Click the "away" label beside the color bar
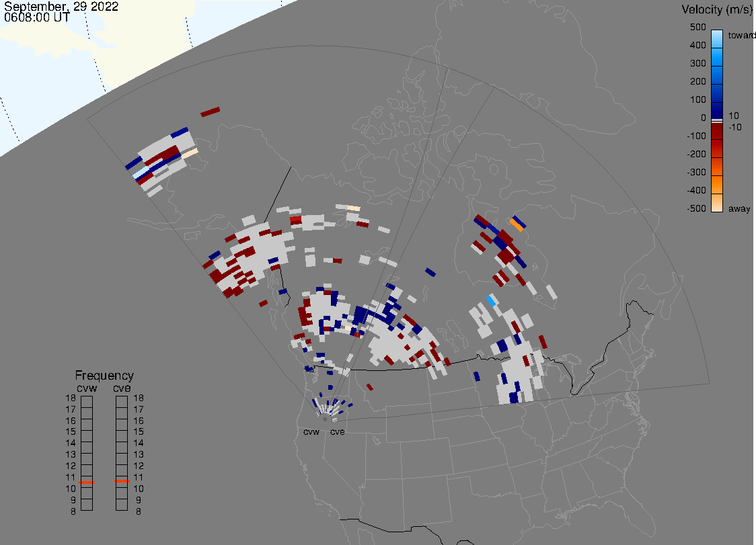Image resolution: width=756 pixels, height=545 pixels. pos(739,208)
